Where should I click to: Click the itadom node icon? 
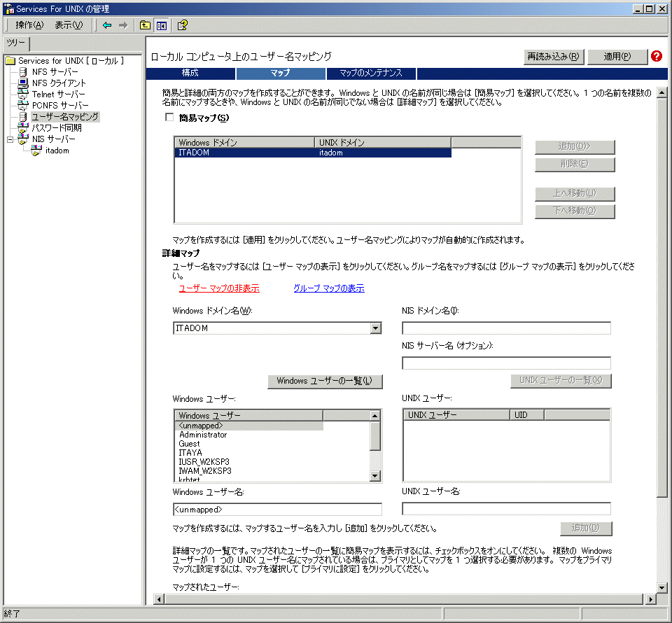click(37, 150)
